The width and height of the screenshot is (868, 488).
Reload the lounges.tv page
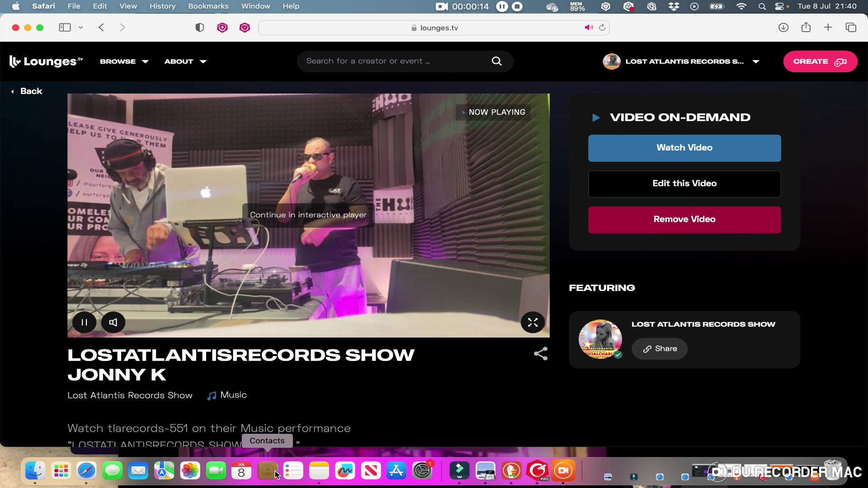tap(602, 28)
